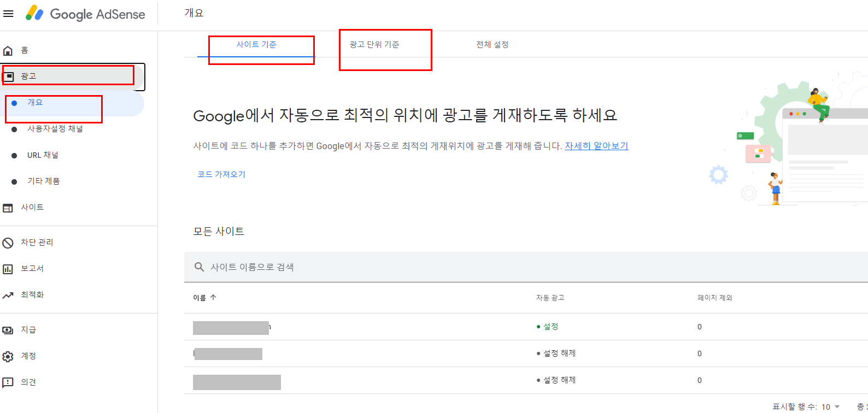Switch to 사이트 기준 tab
This screenshot has width=868, height=413.
(x=256, y=45)
